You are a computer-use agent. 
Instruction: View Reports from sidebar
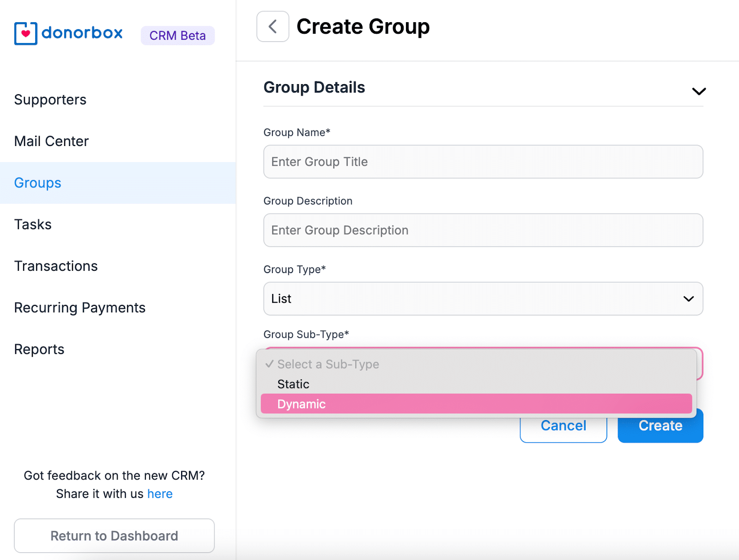coord(39,349)
